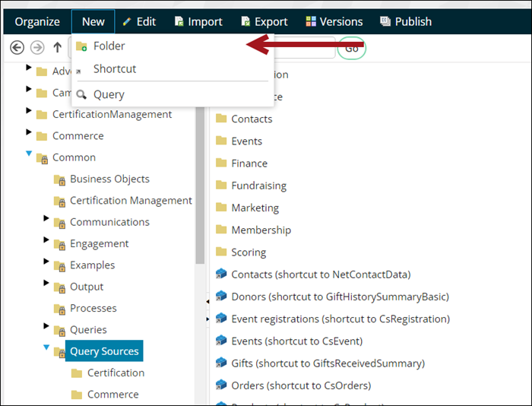The width and height of the screenshot is (532, 406).
Task: Go forward with the right arrow icon
Action: [x=37, y=48]
